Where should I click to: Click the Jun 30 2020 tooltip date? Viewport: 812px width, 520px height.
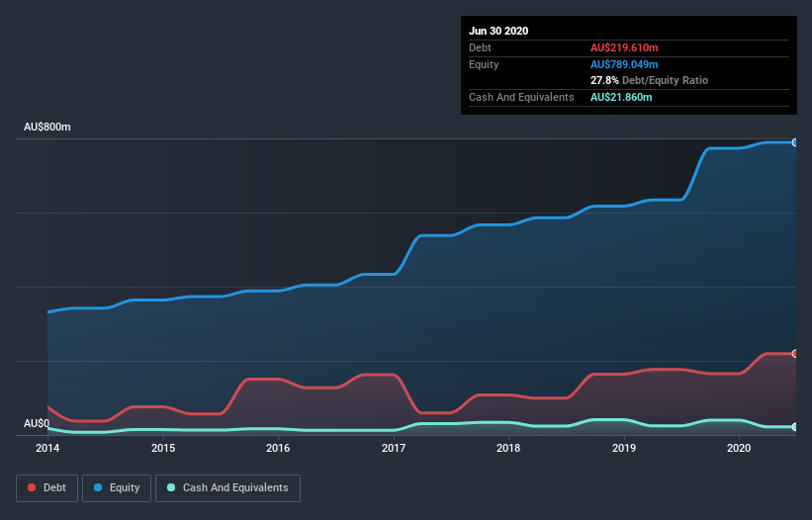(x=498, y=31)
